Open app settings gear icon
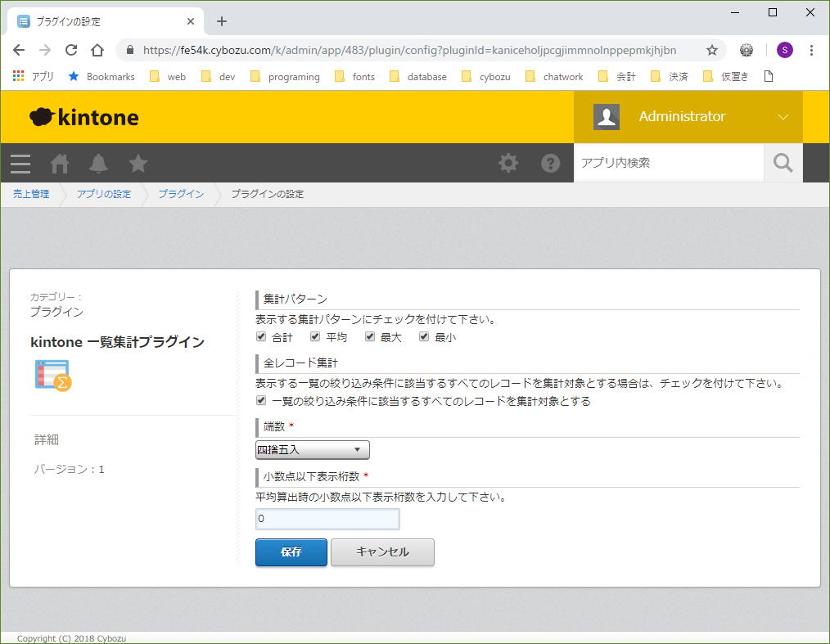Viewport: 830px width, 644px height. pos(508,163)
